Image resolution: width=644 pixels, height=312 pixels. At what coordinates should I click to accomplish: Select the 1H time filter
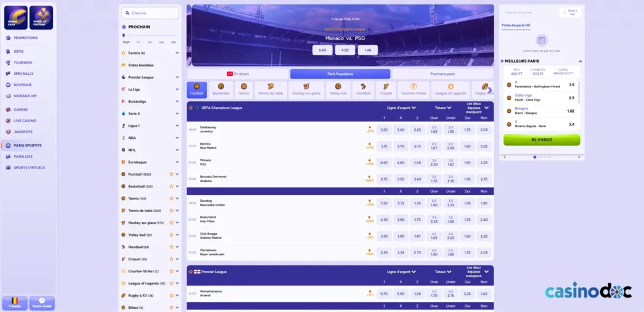click(x=138, y=42)
